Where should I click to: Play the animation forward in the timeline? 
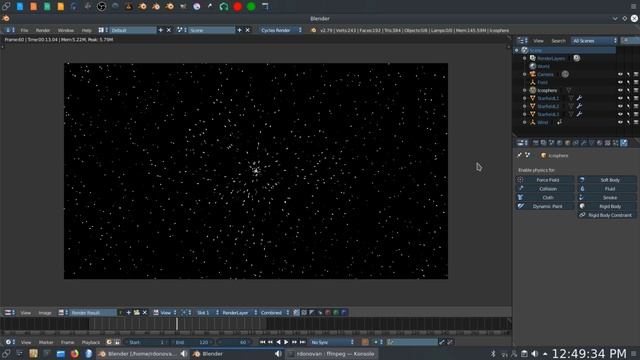tap(286, 342)
